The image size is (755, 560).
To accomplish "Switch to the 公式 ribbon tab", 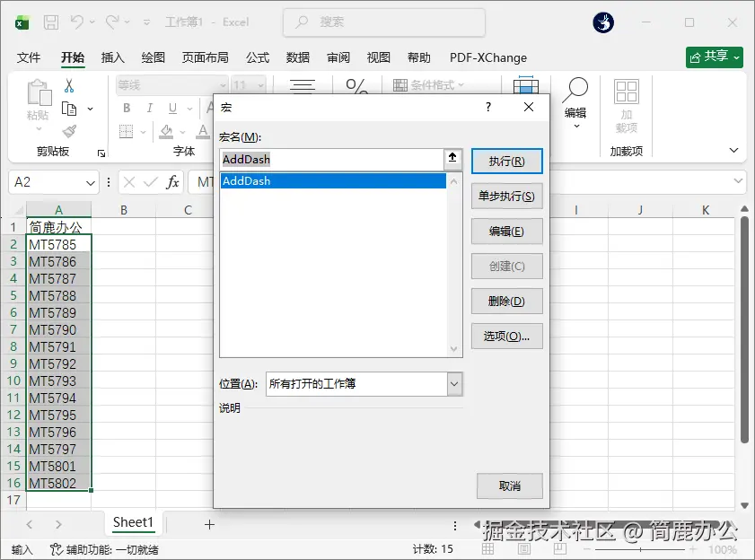I will 258,57.
